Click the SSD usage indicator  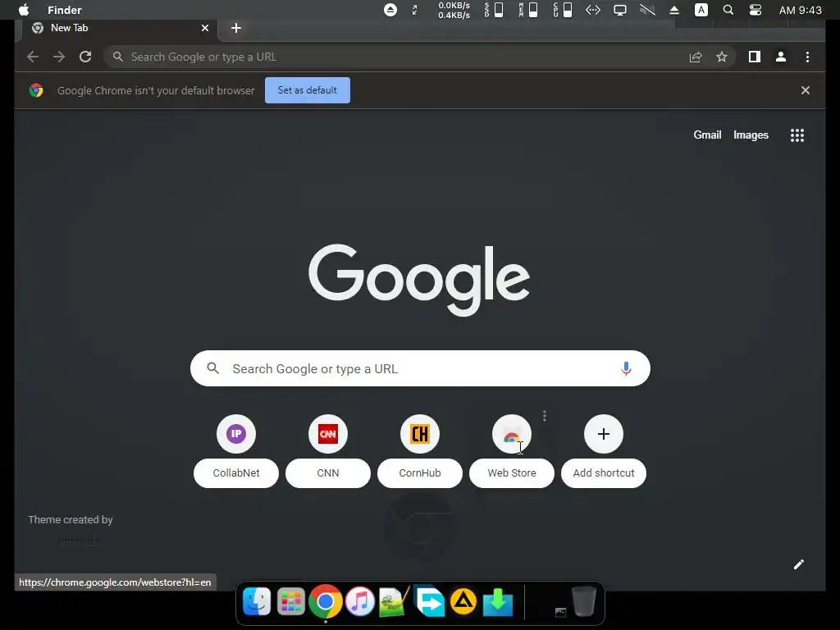[x=493, y=10]
